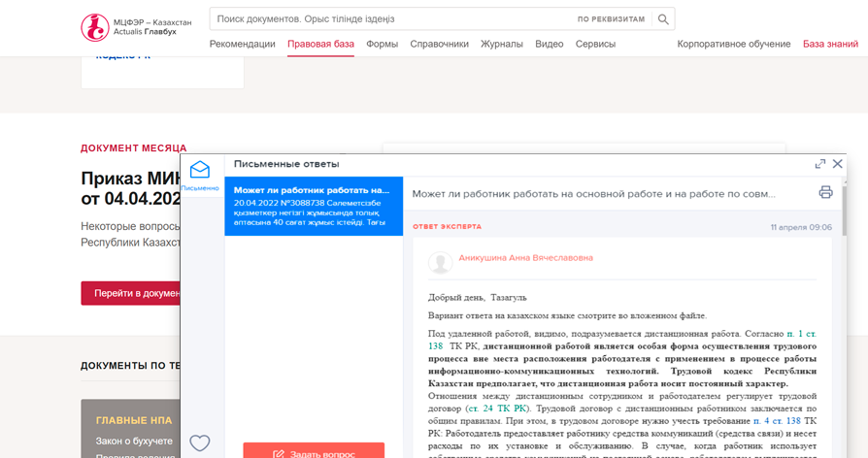Select the question item №3088738
Screen dimensions: 868x458
coord(314,207)
